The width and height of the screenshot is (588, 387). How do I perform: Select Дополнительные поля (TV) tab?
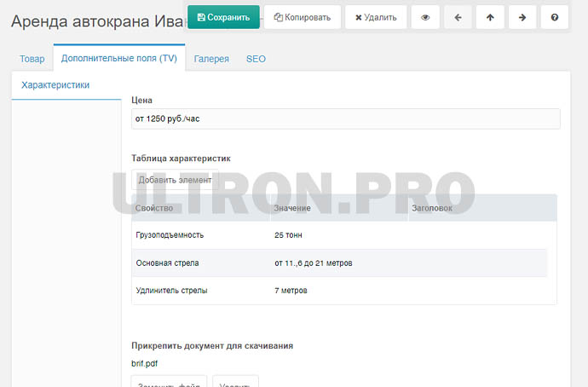(x=119, y=58)
